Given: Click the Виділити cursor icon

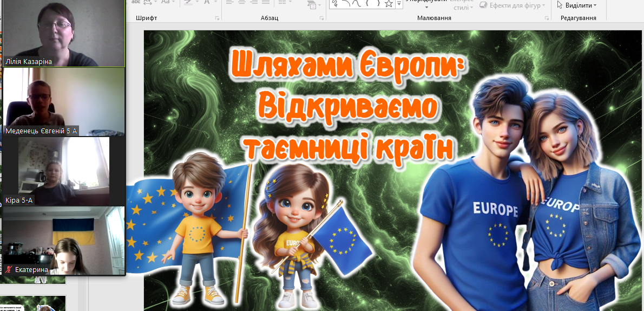Looking at the screenshot, I should click(x=560, y=5).
